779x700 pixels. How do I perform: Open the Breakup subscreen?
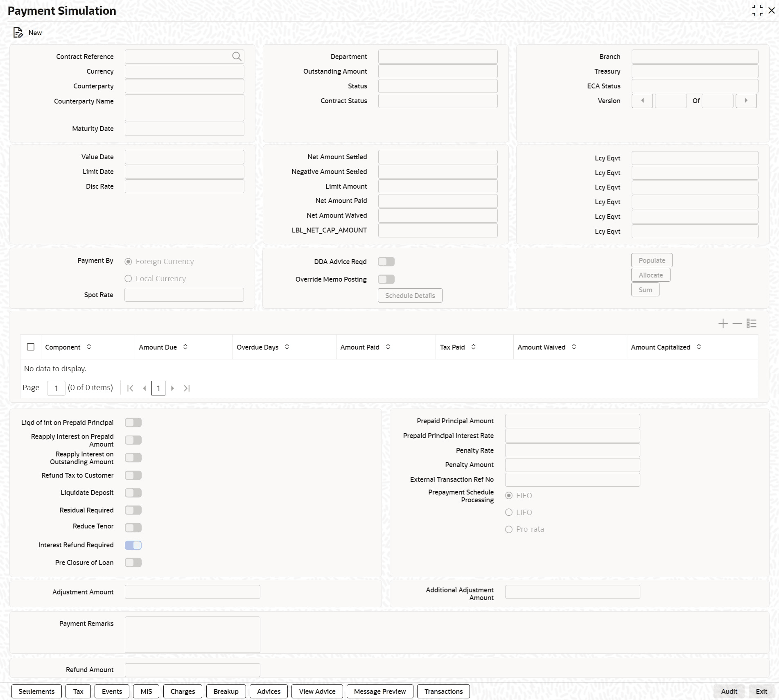[x=226, y=691]
